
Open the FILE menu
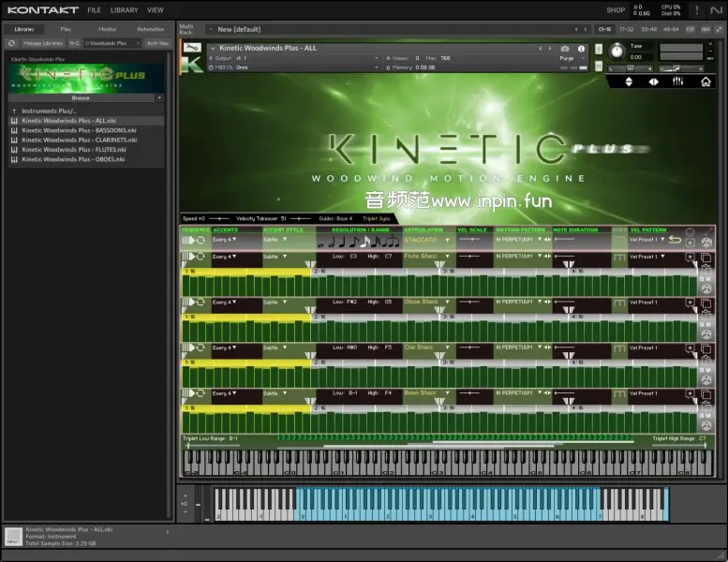click(95, 10)
